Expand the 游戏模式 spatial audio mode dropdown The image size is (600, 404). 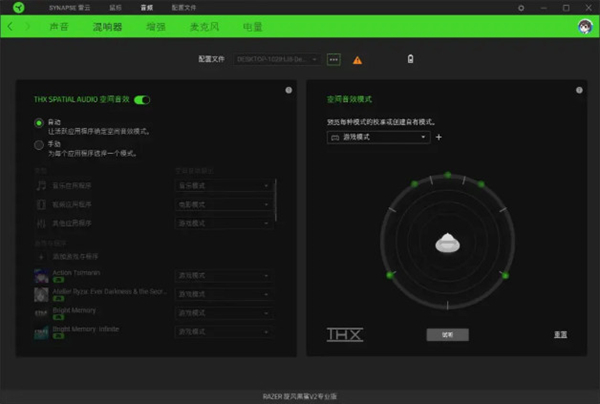coord(378,137)
